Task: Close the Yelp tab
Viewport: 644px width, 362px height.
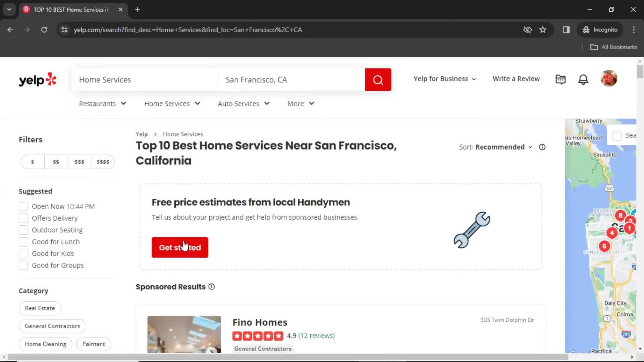Action: point(120,9)
